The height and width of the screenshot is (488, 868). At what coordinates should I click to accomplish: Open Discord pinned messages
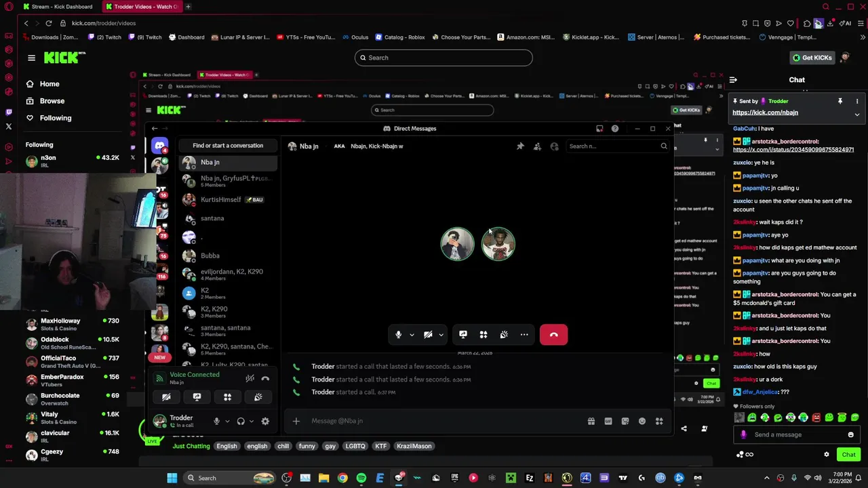(520, 146)
